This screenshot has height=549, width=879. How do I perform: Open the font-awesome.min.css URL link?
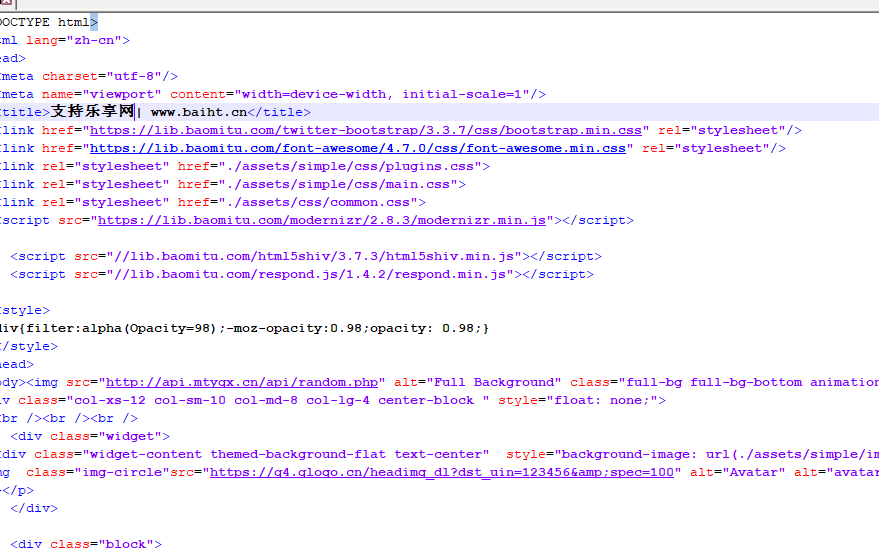coord(358,148)
